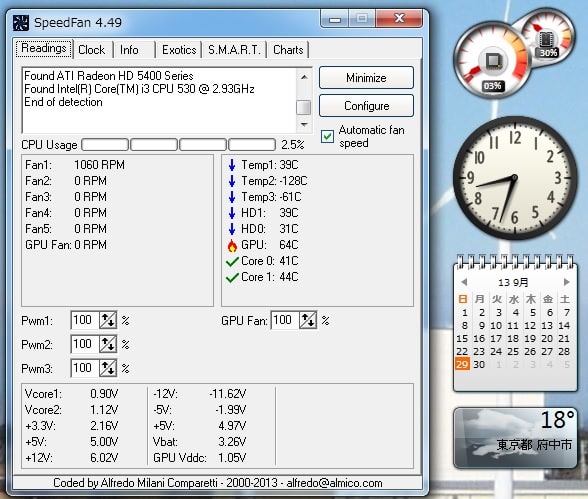Go to previous month in calendar gadget
588x499 pixels.
coord(464,282)
